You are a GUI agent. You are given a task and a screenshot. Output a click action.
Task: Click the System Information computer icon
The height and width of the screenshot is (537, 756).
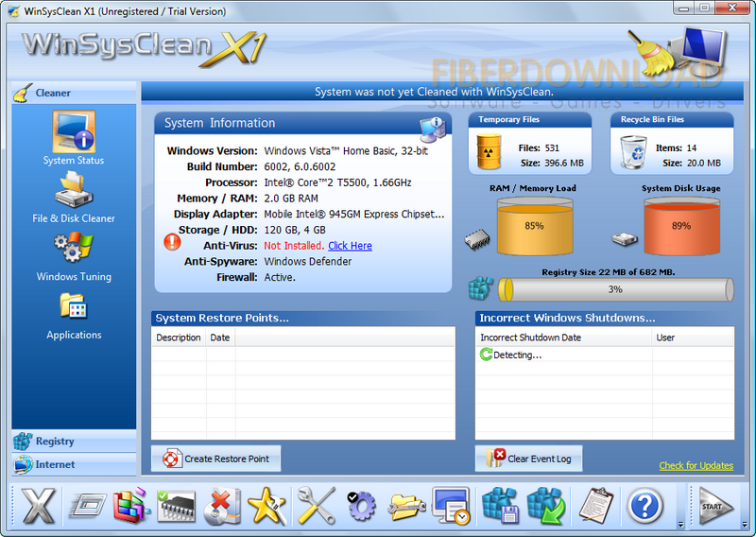433,130
